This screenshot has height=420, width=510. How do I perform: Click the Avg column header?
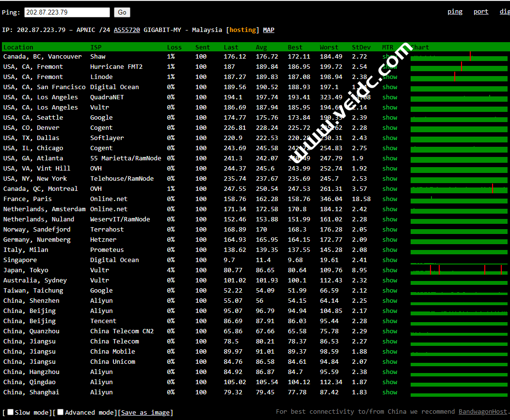click(261, 47)
